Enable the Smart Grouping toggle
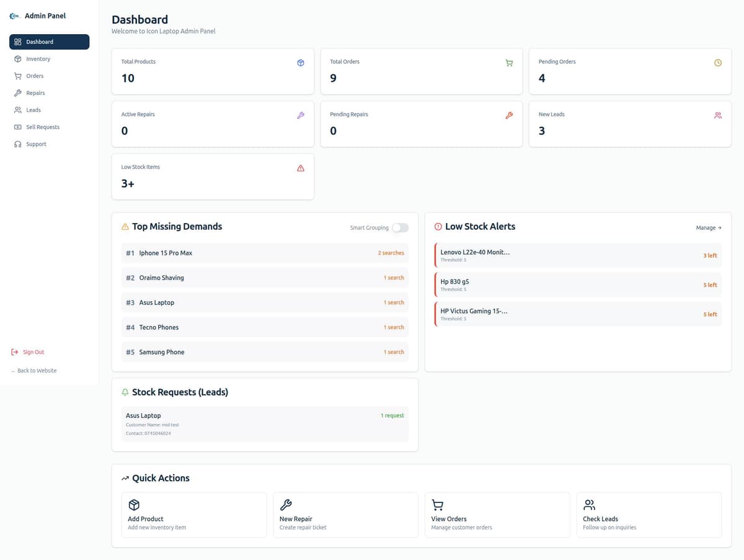744x560 pixels. click(x=400, y=228)
